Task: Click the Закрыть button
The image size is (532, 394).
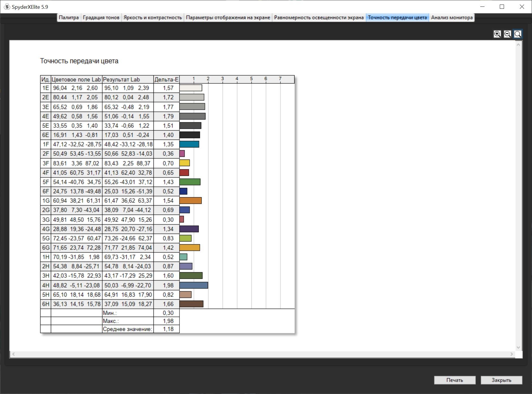Action: (x=501, y=380)
